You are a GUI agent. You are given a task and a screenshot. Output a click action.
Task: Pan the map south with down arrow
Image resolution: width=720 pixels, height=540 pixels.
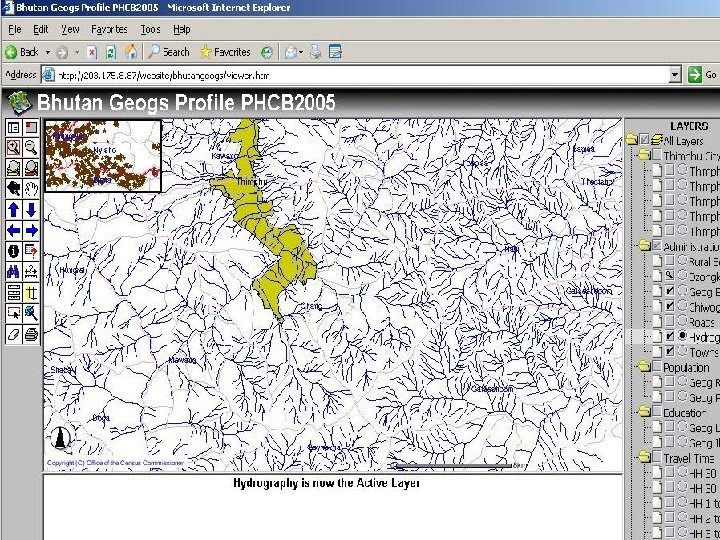[31, 209]
